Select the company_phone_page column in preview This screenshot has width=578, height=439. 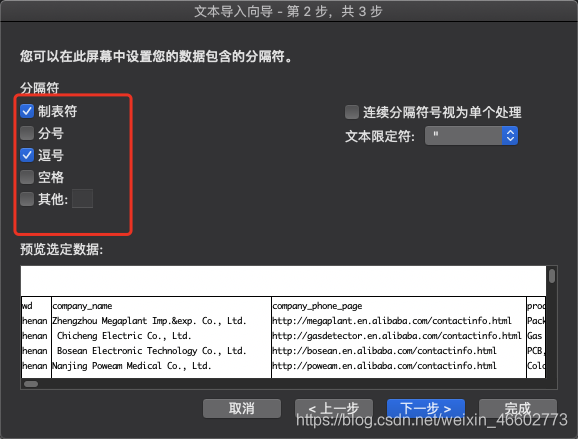317,306
